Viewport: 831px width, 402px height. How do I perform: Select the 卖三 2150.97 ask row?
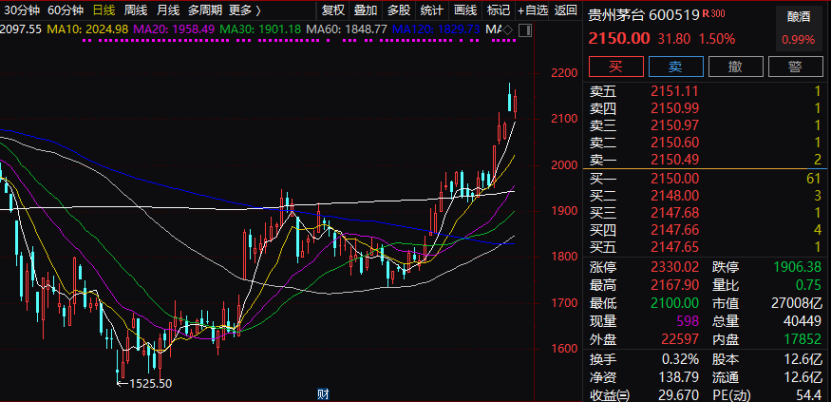coord(705,126)
